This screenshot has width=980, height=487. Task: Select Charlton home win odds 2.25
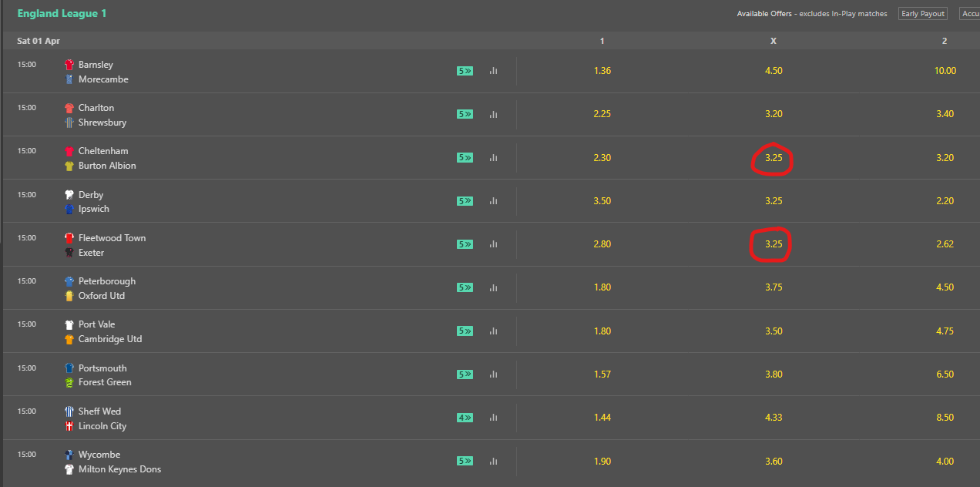pyautogui.click(x=602, y=114)
